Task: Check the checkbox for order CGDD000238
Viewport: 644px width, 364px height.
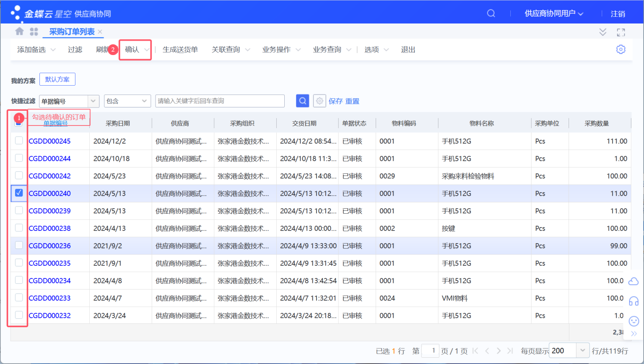Action: (x=18, y=228)
